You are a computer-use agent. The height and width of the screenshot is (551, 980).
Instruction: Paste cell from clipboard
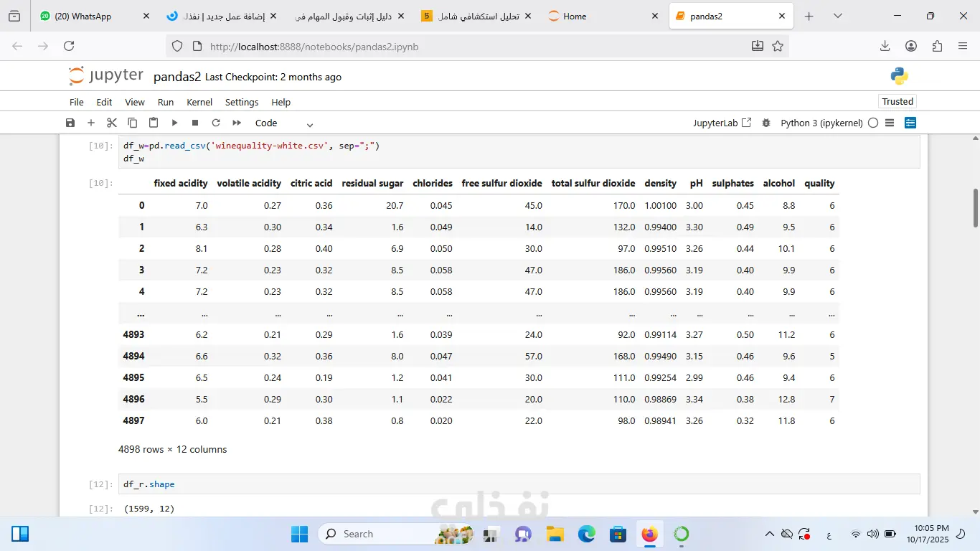pyautogui.click(x=153, y=123)
